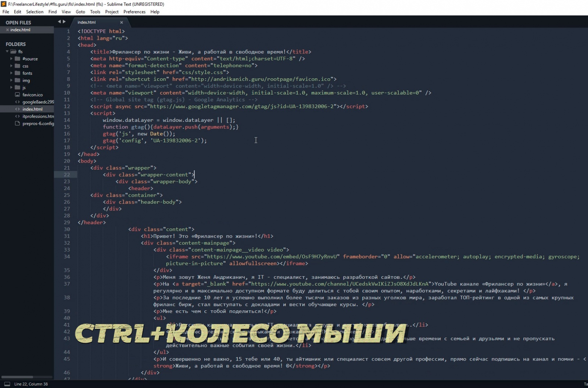Image resolution: width=588 pixels, height=388 pixels.
Task: Click the gtag('config') code line
Action: tap(155, 140)
